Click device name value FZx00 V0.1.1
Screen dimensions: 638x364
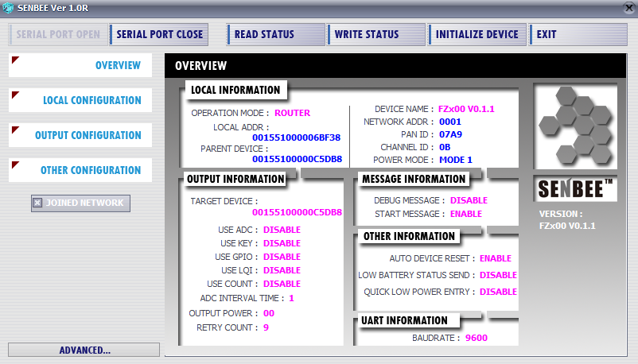466,109
